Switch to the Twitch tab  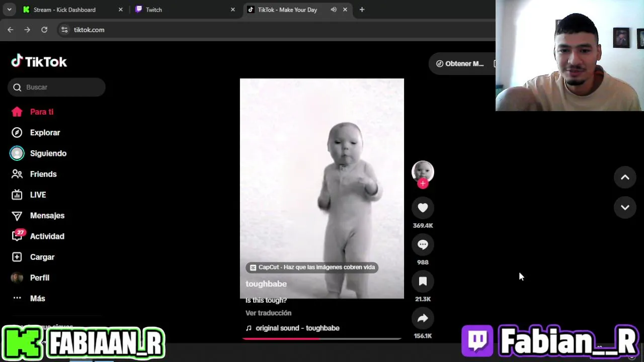pyautogui.click(x=154, y=10)
